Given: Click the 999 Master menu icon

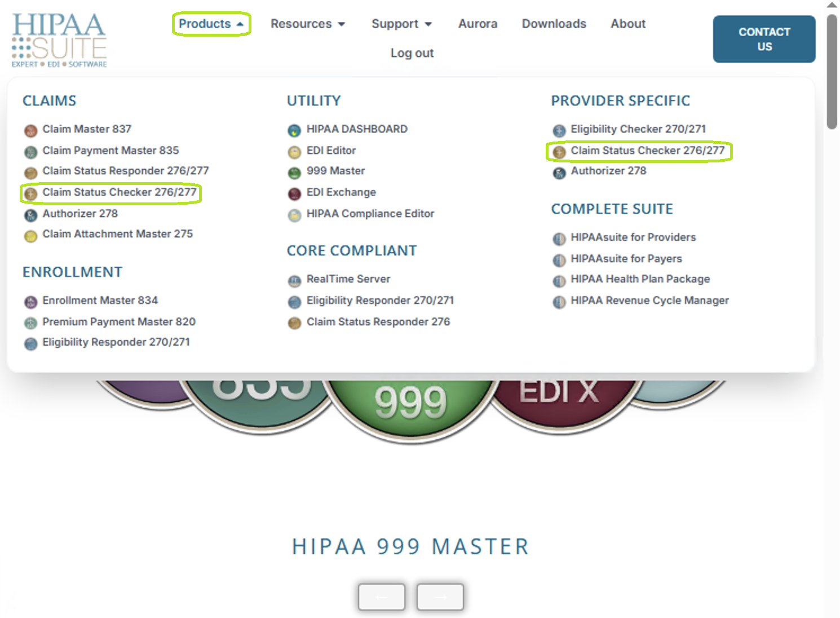Looking at the screenshot, I should coord(294,173).
